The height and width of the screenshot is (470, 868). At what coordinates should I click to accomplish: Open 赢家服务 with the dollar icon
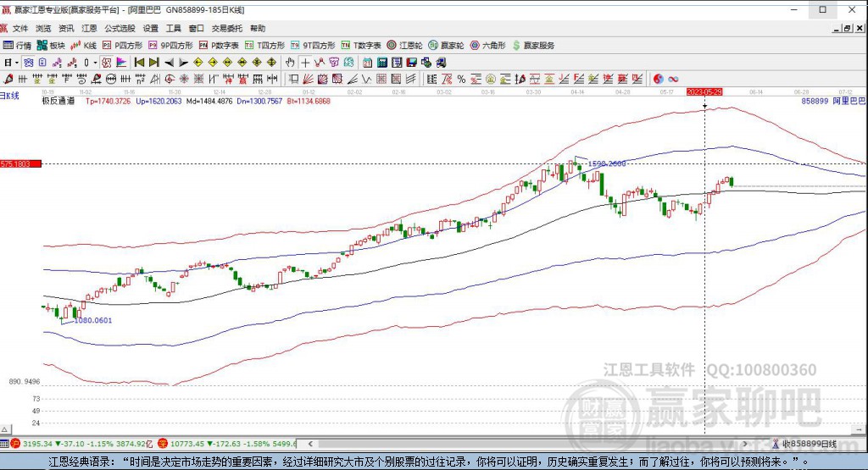(533, 46)
